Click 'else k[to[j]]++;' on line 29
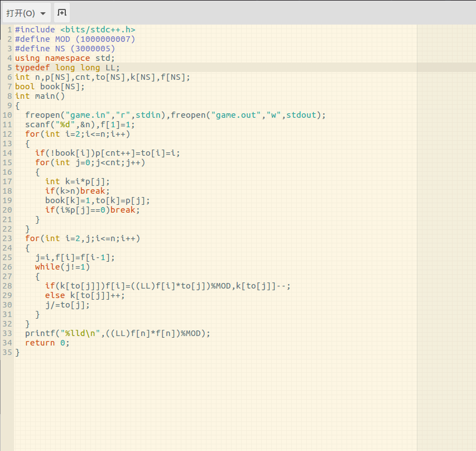 point(85,295)
